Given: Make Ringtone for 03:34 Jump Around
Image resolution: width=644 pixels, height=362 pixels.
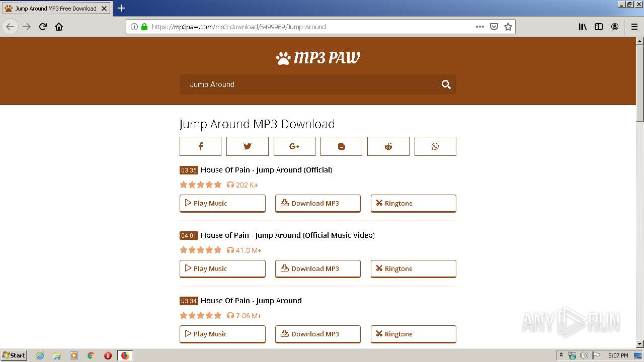Looking at the screenshot, I should 414,334.
